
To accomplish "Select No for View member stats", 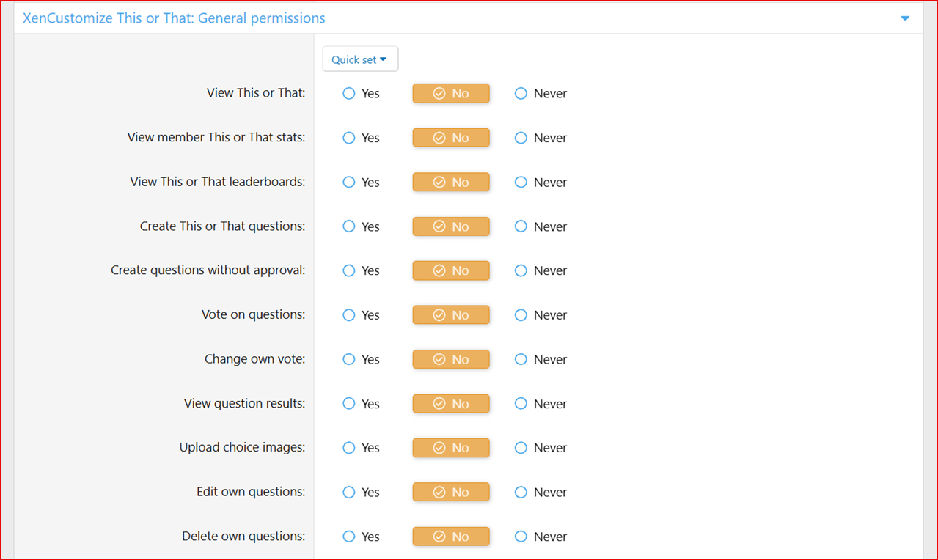I will [451, 138].
